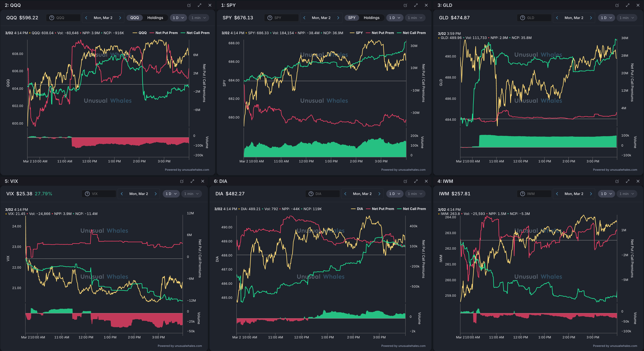Go to next date in SPY panel
The height and width of the screenshot is (351, 644).
[338, 18]
